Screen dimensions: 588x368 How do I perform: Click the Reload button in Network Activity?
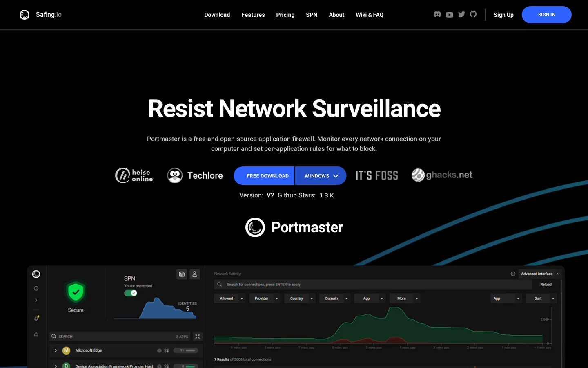546,284
